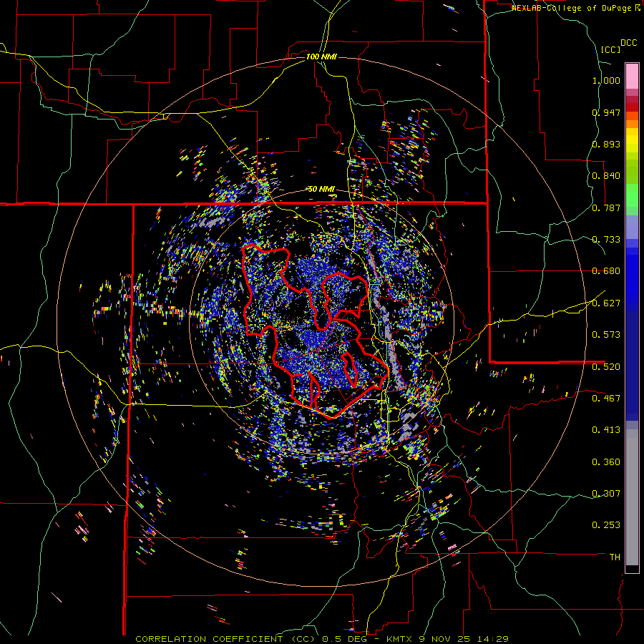Screen dimensions: 644x644
Task: Click the 14:29 timestamp
Action: [493, 639]
